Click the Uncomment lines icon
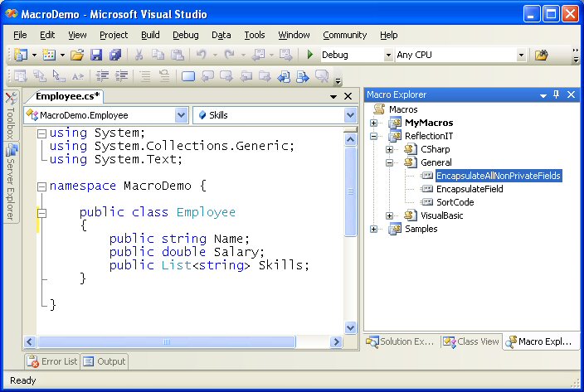584x392 pixels. [x=164, y=76]
